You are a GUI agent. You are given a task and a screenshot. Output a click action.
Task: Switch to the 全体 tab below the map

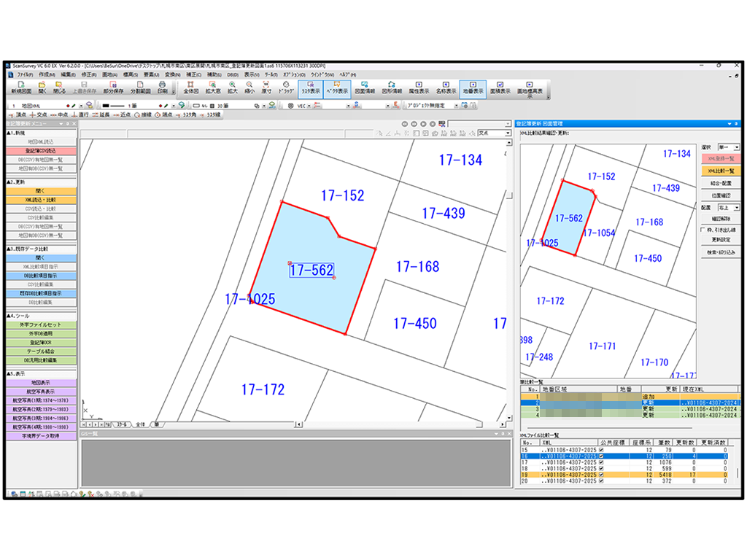140,424
